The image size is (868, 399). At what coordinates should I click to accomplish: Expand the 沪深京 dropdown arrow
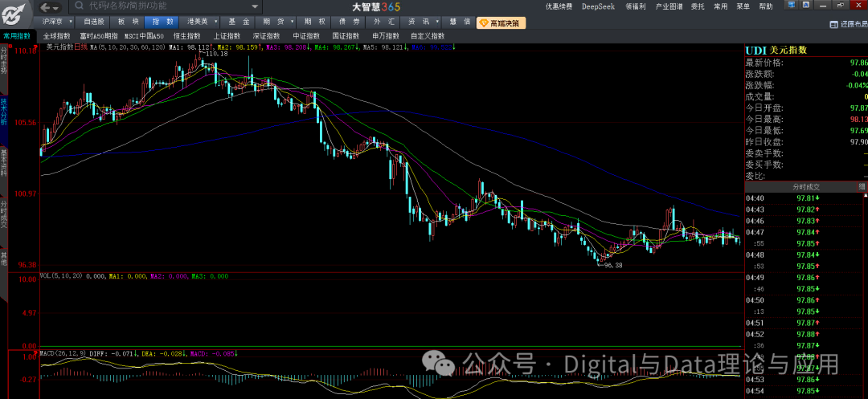click(72, 22)
